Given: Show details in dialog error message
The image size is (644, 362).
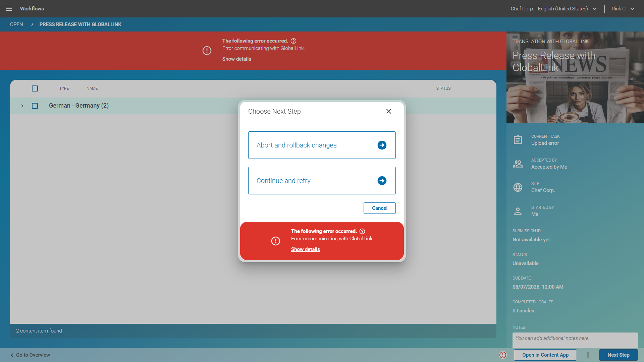Looking at the screenshot, I should 306,249.
